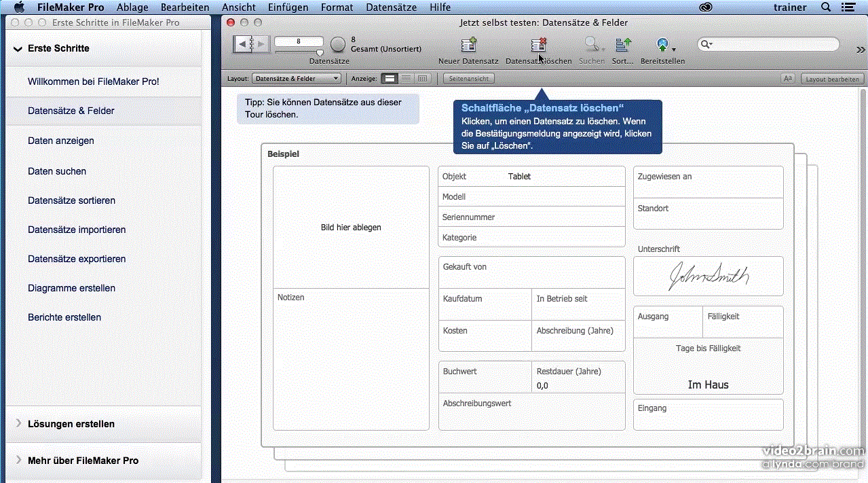Viewport: 868px width, 483px height.
Task: Click the Standort field
Action: [x=708, y=214]
